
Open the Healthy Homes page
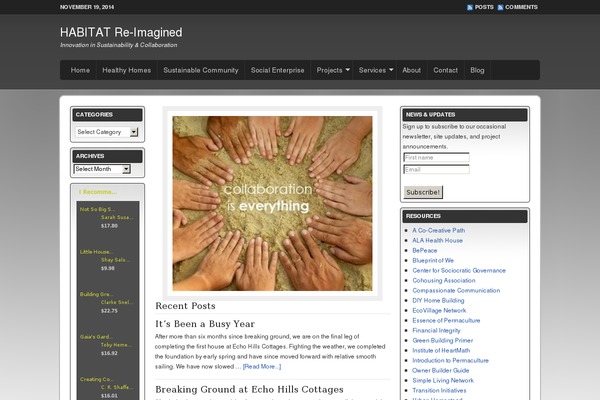click(127, 70)
